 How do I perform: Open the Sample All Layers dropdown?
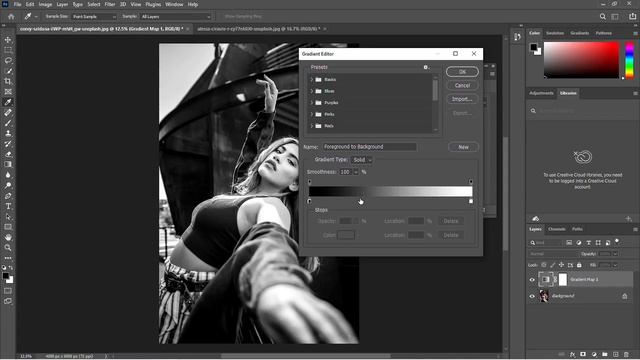click(x=176, y=17)
